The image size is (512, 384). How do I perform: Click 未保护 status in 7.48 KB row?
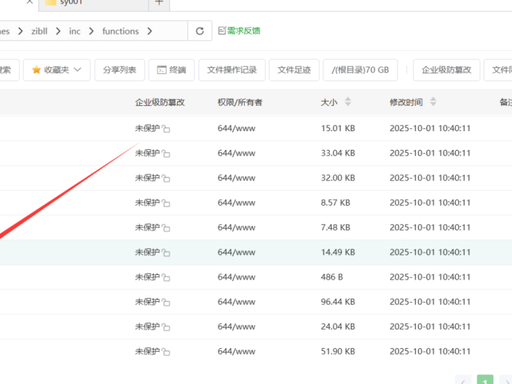point(147,227)
